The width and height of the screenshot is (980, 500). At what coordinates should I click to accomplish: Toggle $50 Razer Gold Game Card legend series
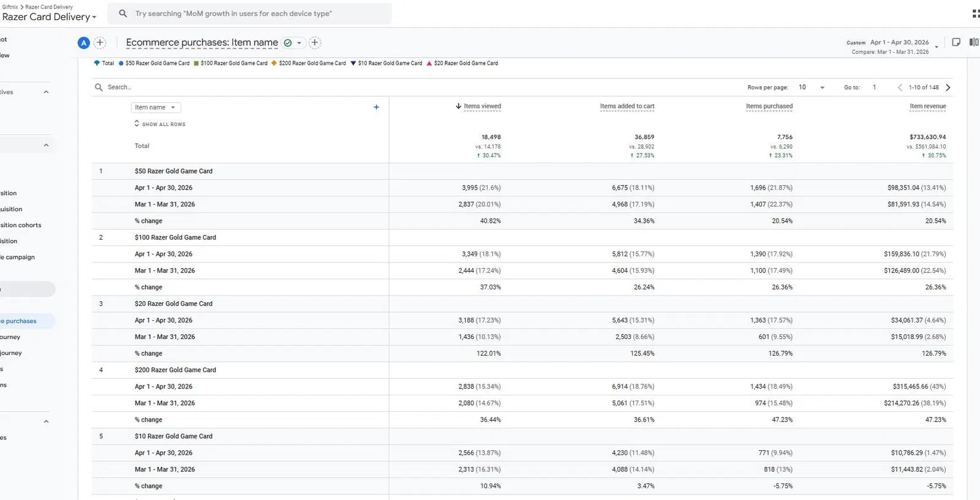click(154, 63)
